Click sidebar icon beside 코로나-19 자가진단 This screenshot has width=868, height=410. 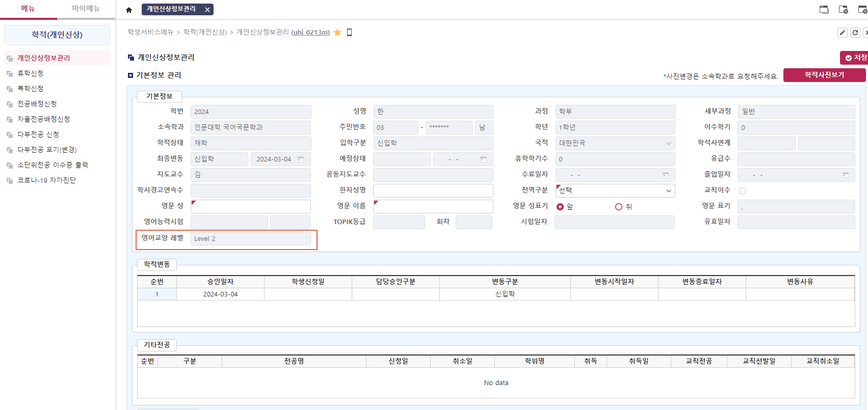point(10,181)
